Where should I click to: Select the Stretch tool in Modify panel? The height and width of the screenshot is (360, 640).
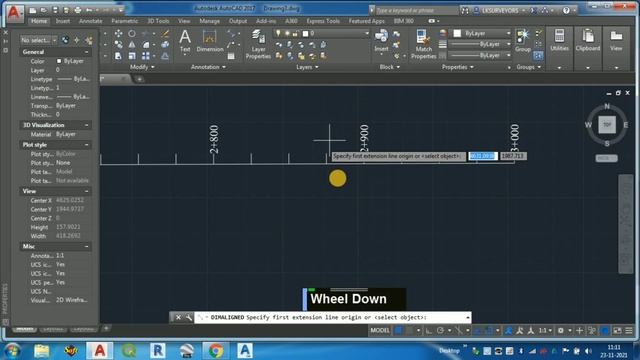[x=118, y=56]
